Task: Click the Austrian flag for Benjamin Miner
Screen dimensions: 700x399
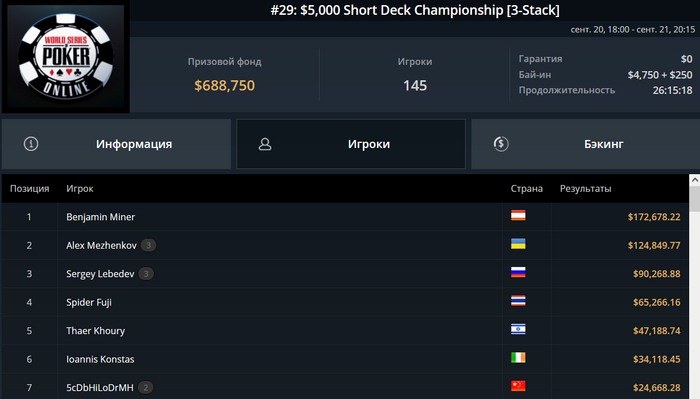Action: point(518,216)
